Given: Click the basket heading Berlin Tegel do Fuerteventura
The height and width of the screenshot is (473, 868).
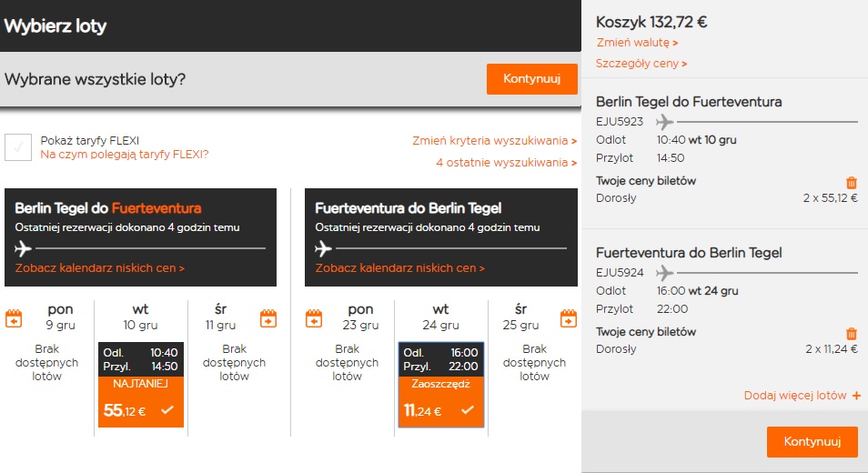Looking at the screenshot, I should click(x=689, y=102).
